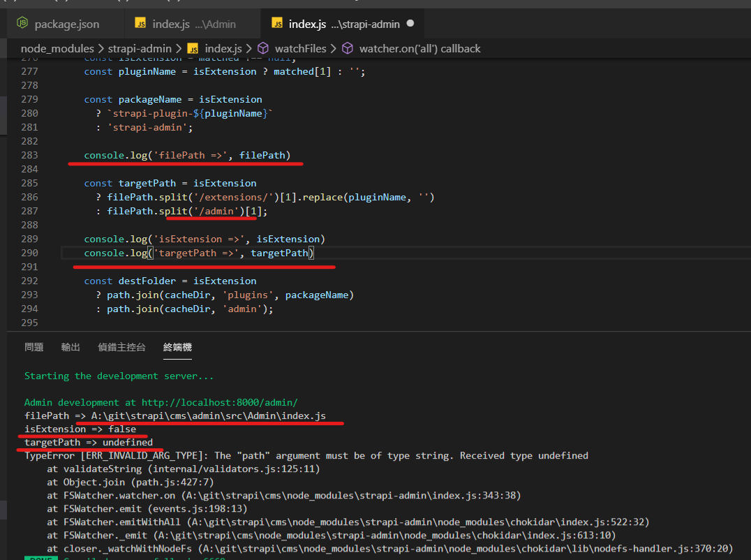
Task: Switch to the 輸出 panel tab
Action: tap(70, 347)
